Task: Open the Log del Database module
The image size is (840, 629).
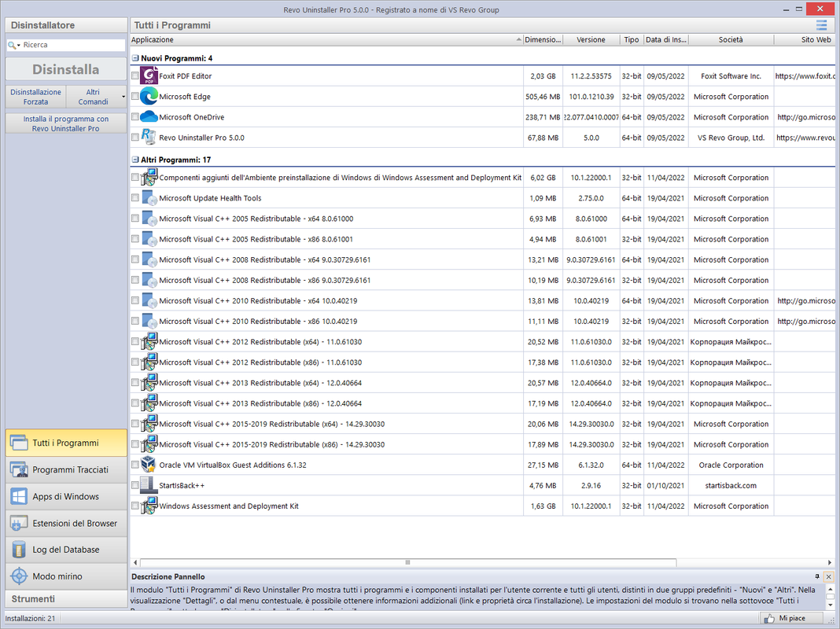Action: tap(66, 550)
